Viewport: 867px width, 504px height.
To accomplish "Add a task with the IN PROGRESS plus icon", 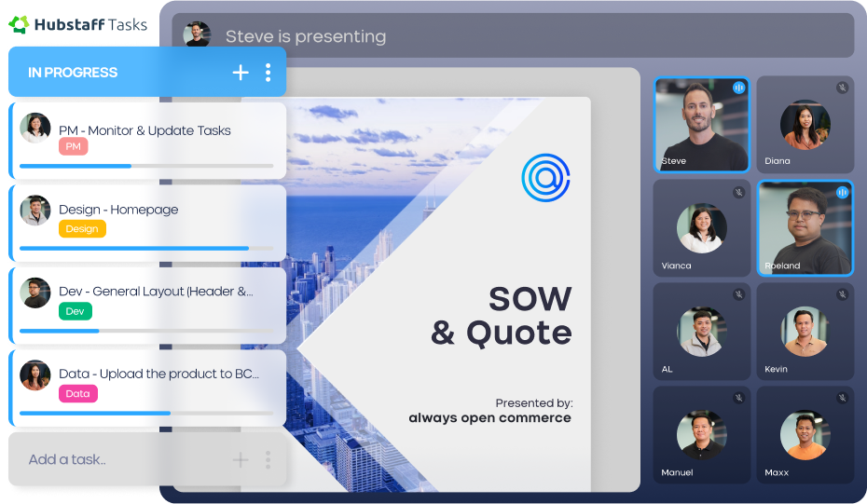I will point(241,73).
